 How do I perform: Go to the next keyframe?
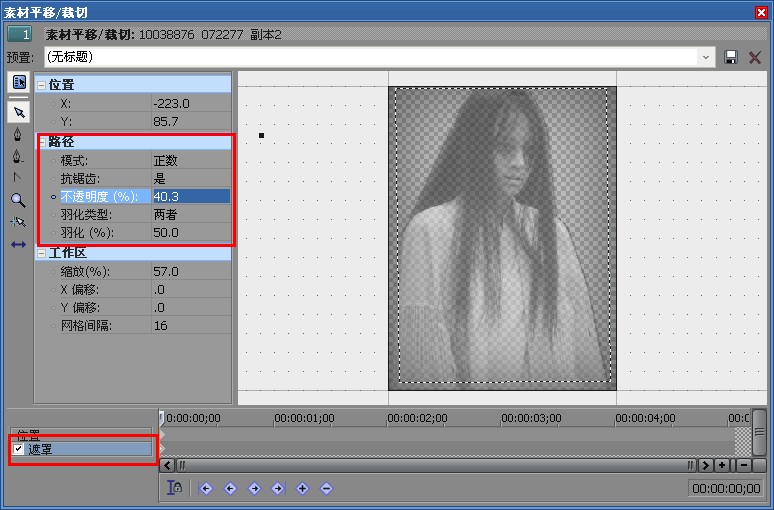(254, 488)
